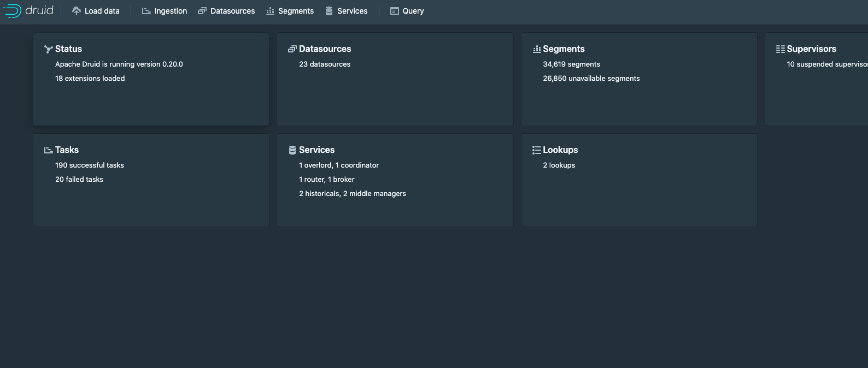Viewport: 868px width, 368px height.
Task: Click '34,619 segments' text
Action: click(571, 64)
